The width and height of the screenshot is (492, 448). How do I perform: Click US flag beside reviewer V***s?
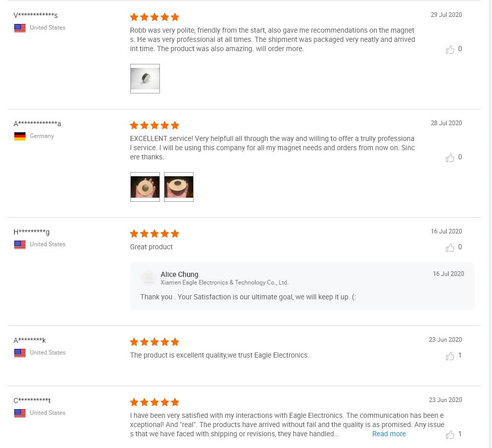(20, 28)
